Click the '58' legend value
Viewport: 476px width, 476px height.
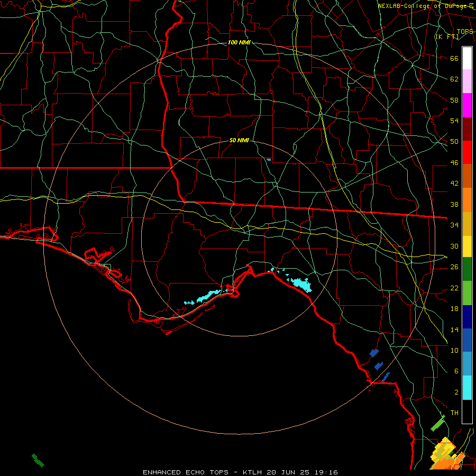[x=454, y=100]
